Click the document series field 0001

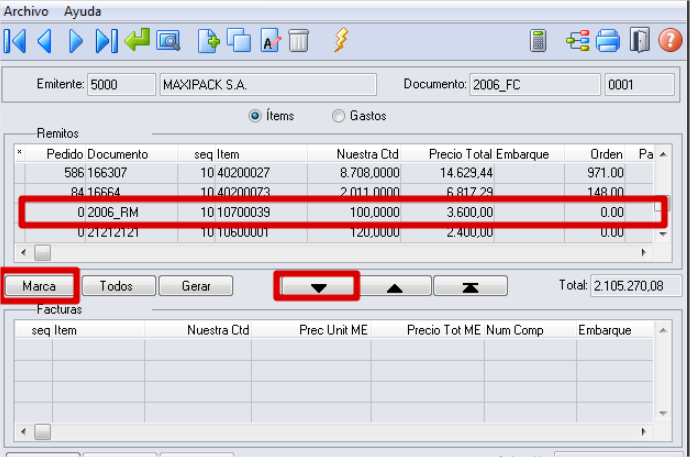tap(639, 84)
